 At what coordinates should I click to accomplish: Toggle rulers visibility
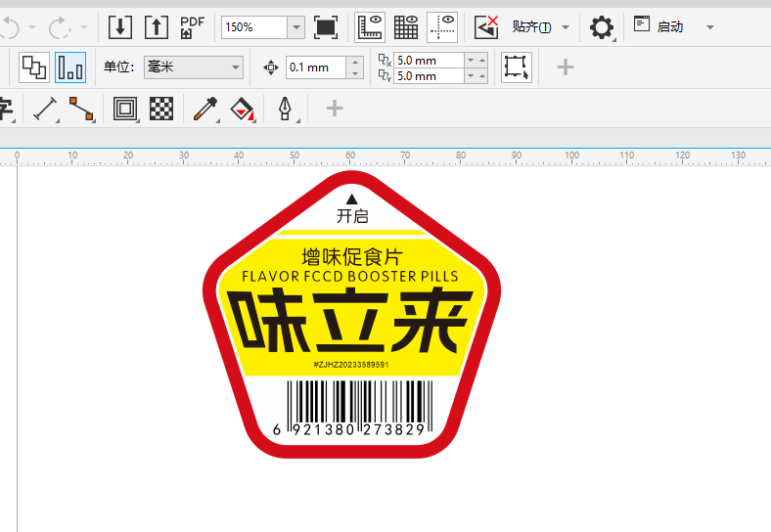(x=370, y=27)
